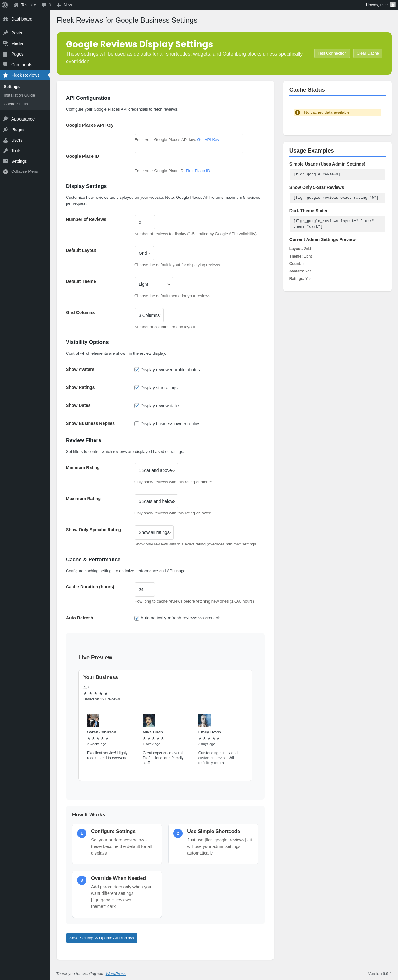
Task: Go to Cache Status submenu item
Action: tap(16, 104)
